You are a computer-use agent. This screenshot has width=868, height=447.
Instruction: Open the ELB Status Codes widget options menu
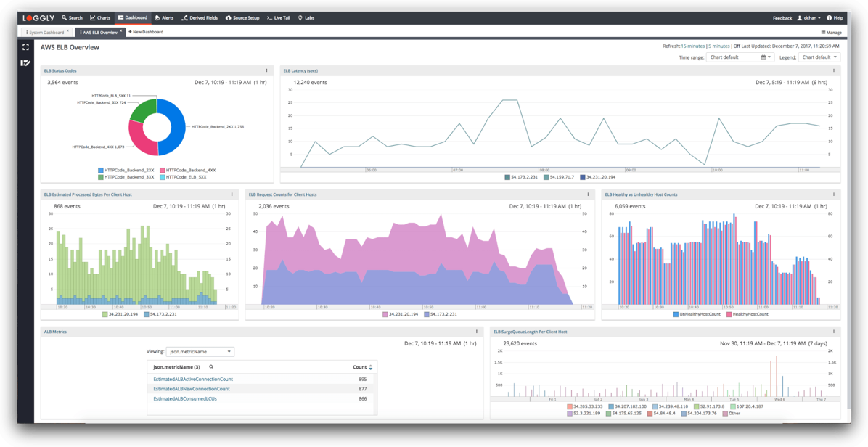pyautogui.click(x=266, y=70)
